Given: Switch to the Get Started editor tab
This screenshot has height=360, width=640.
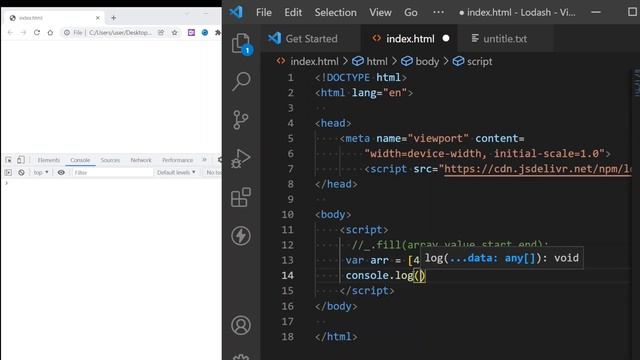Looking at the screenshot, I should pos(311,39).
